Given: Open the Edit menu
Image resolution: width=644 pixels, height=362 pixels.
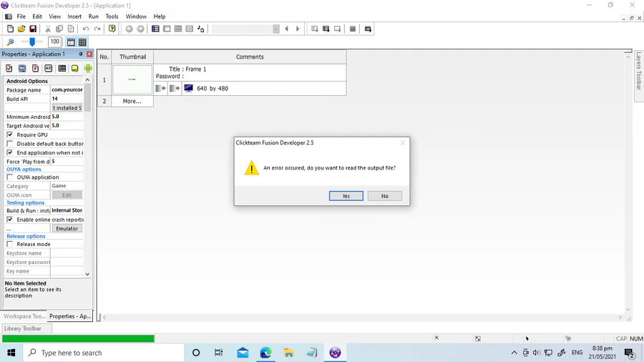Looking at the screenshot, I should [37, 16].
